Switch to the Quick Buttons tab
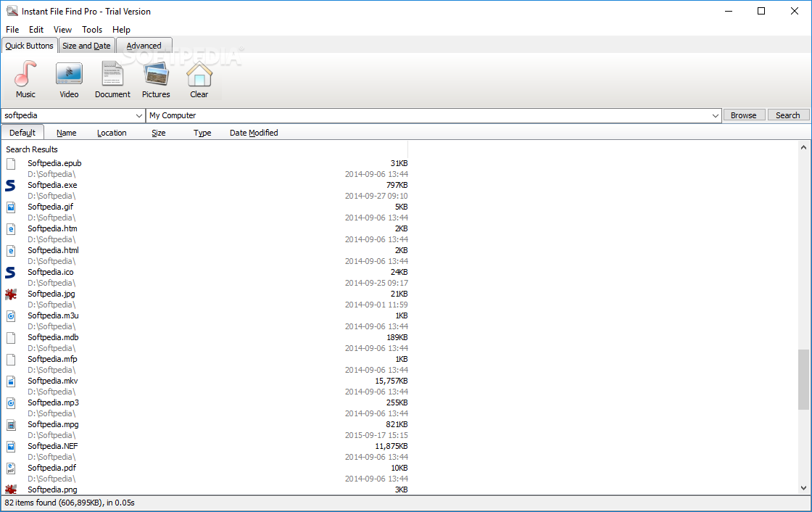This screenshot has width=812, height=512. click(x=29, y=46)
